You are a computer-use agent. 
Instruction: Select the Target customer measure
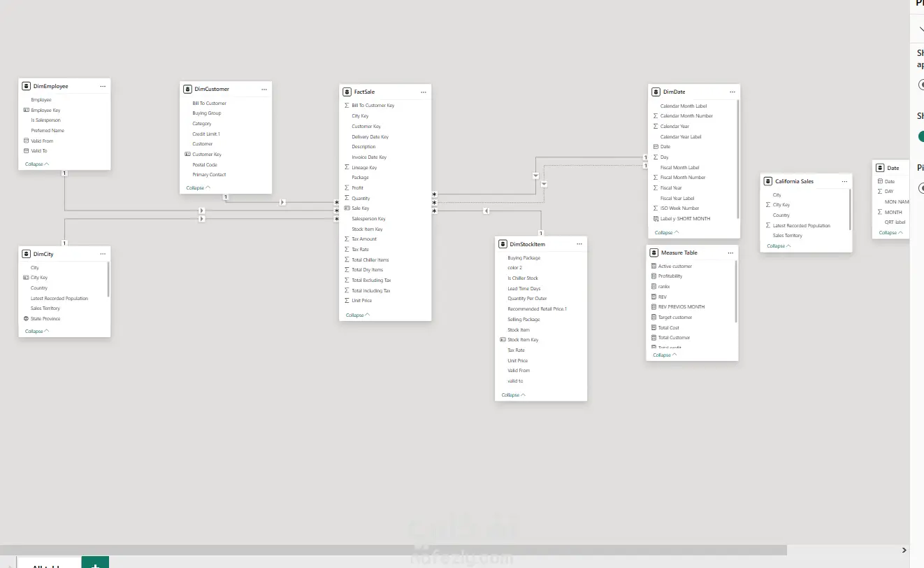pyautogui.click(x=675, y=317)
